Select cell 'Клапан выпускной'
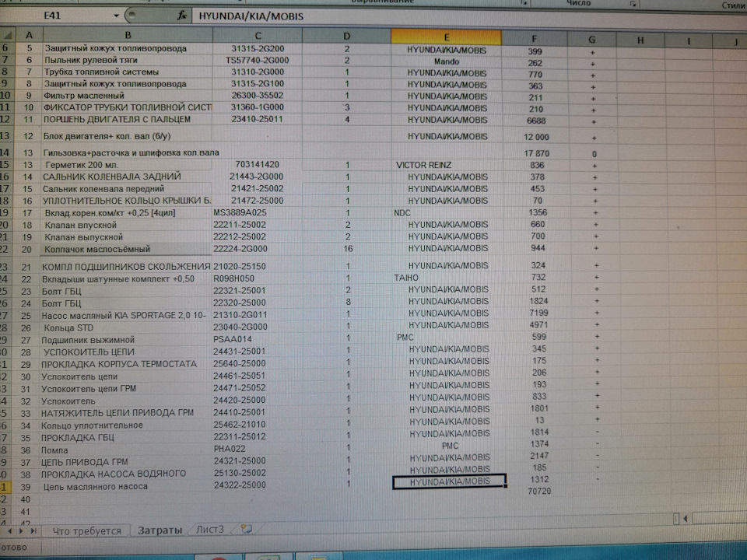Screen dimensions: 747x560 [x=126, y=236]
